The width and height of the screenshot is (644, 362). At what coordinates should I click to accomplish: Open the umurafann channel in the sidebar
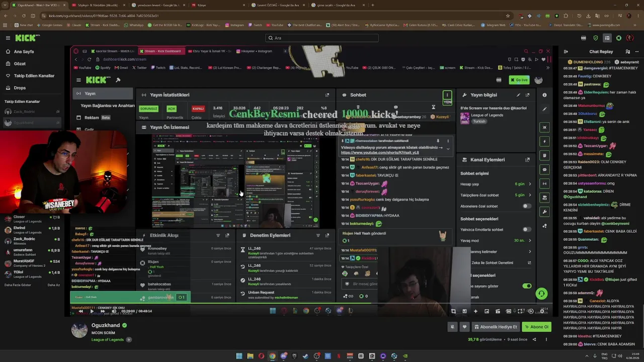pos(33,252)
